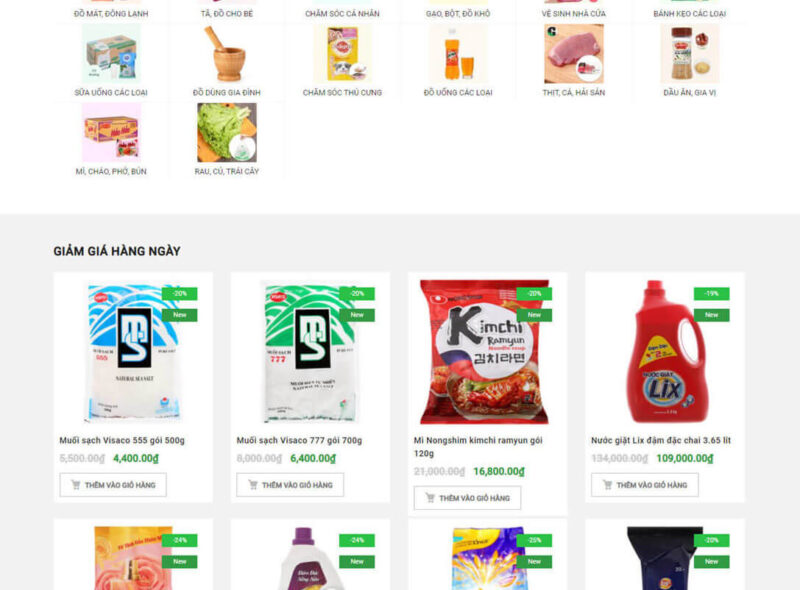View the green Visaco 777 salt image
This screenshot has width=800, height=590.
click(310, 352)
